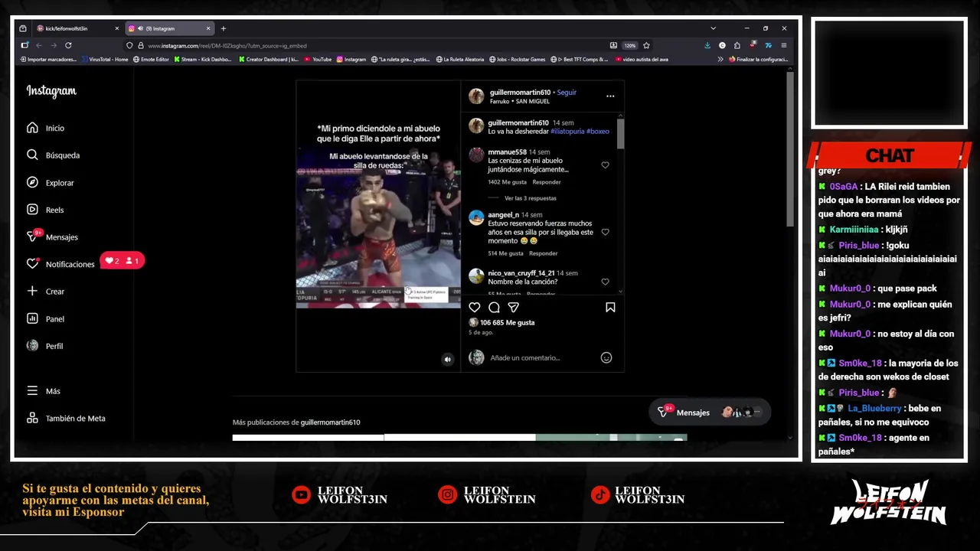
Task: Open the #boxeo hashtag link
Action: point(598,132)
